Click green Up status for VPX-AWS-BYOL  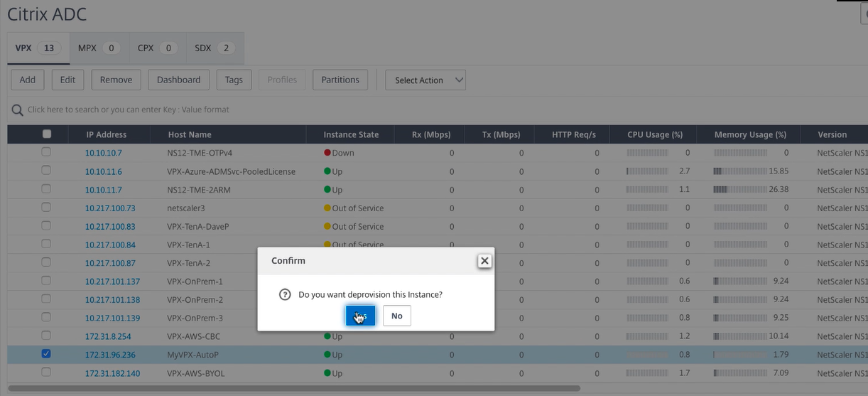pyautogui.click(x=327, y=373)
